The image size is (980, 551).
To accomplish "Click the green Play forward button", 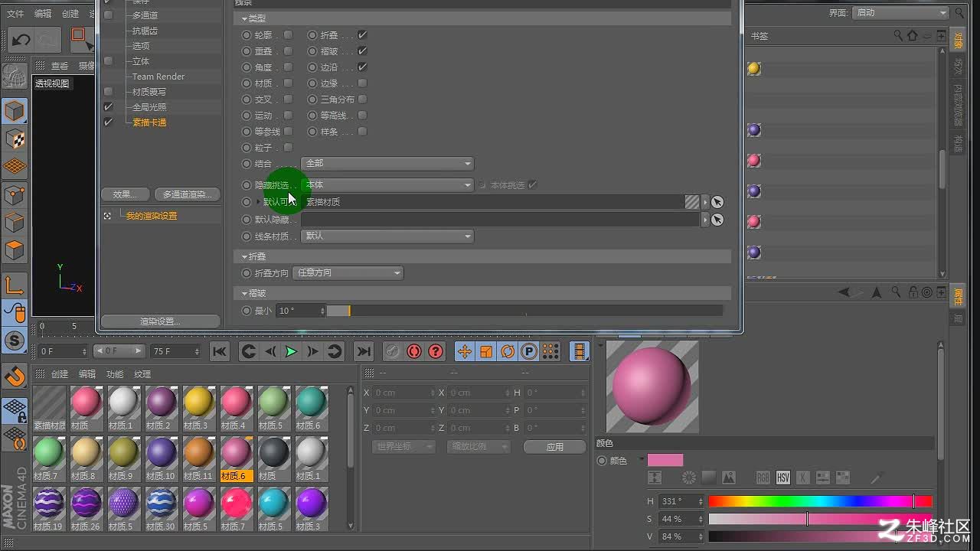I will tap(291, 351).
